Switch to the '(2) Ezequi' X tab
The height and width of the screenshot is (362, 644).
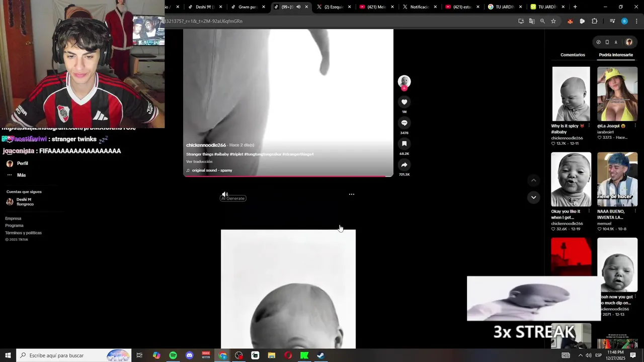click(x=334, y=7)
